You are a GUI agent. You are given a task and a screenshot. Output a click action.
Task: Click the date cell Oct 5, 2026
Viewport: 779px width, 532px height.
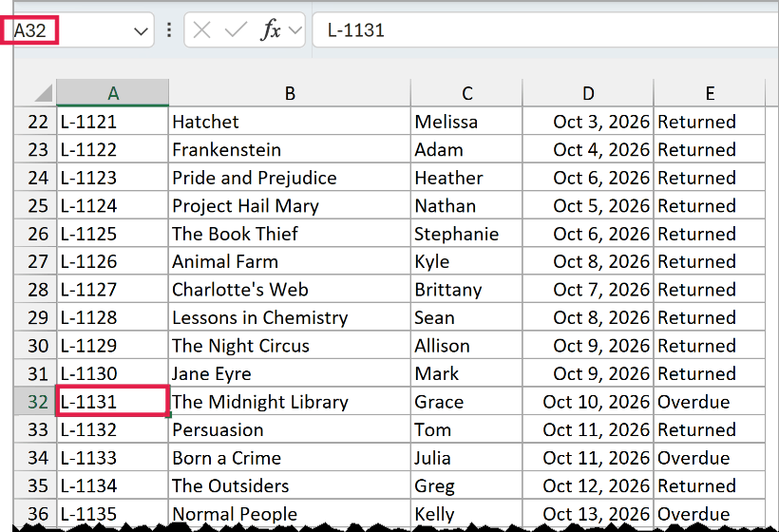[588, 205]
